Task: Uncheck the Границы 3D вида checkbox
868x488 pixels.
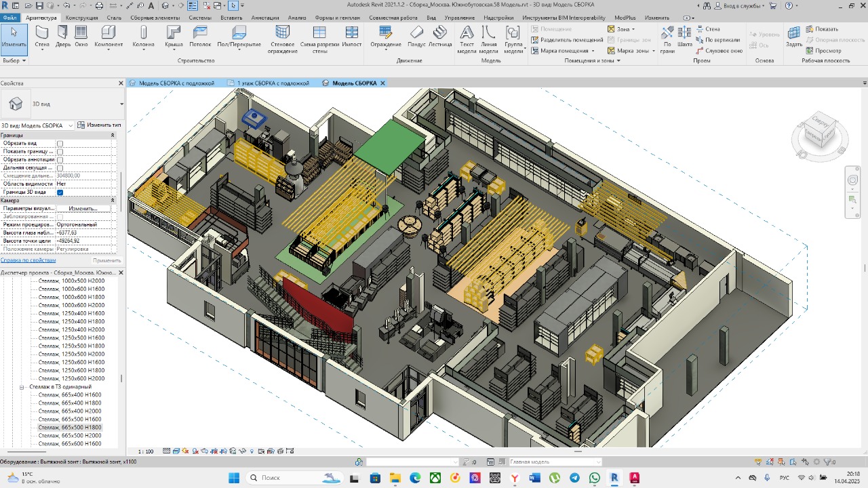Action: 60,192
